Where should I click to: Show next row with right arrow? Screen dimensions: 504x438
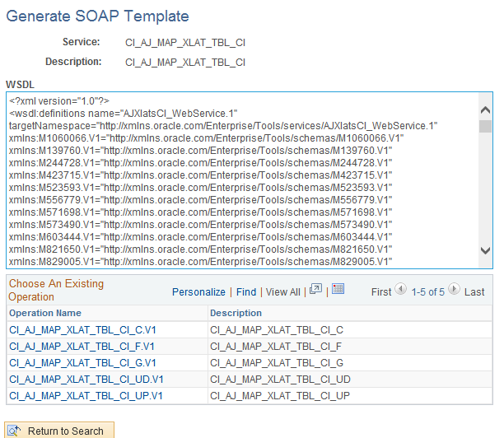tap(455, 290)
